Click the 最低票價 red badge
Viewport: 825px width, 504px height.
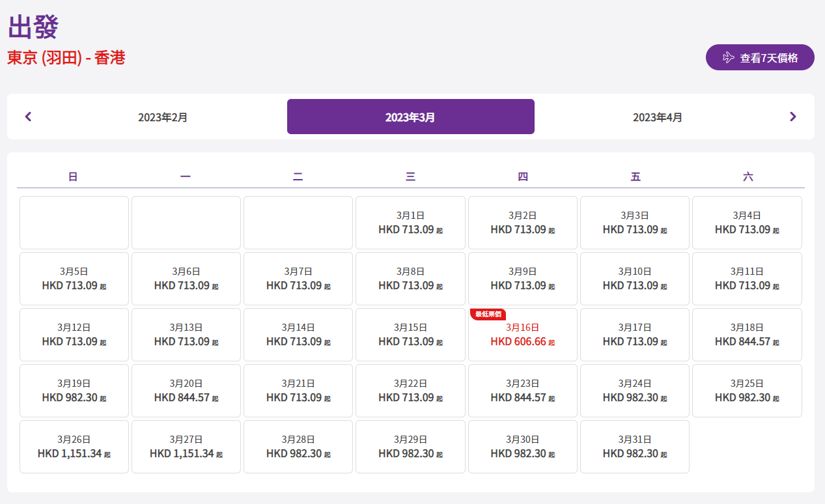488,315
